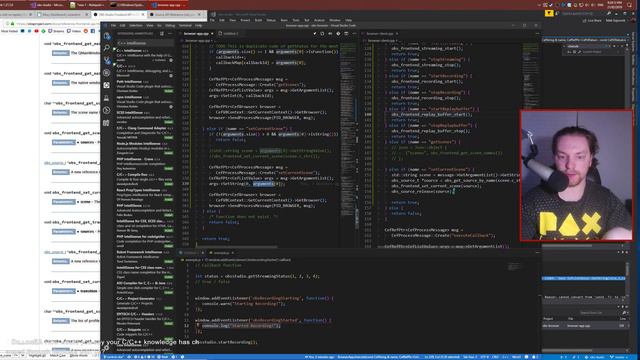Clear the extensions search results icon
This screenshot has width=640, height=360.
click(x=162, y=33)
